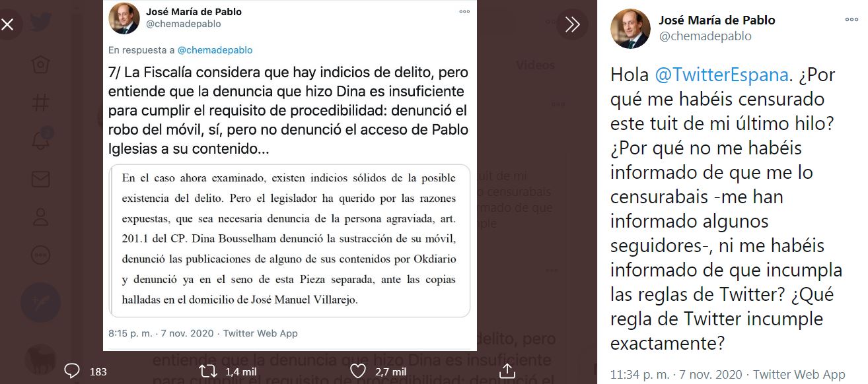Viewport: 868px width, 384px height.
Task: Open the three-dot menu on tweet image
Action: coord(464,12)
